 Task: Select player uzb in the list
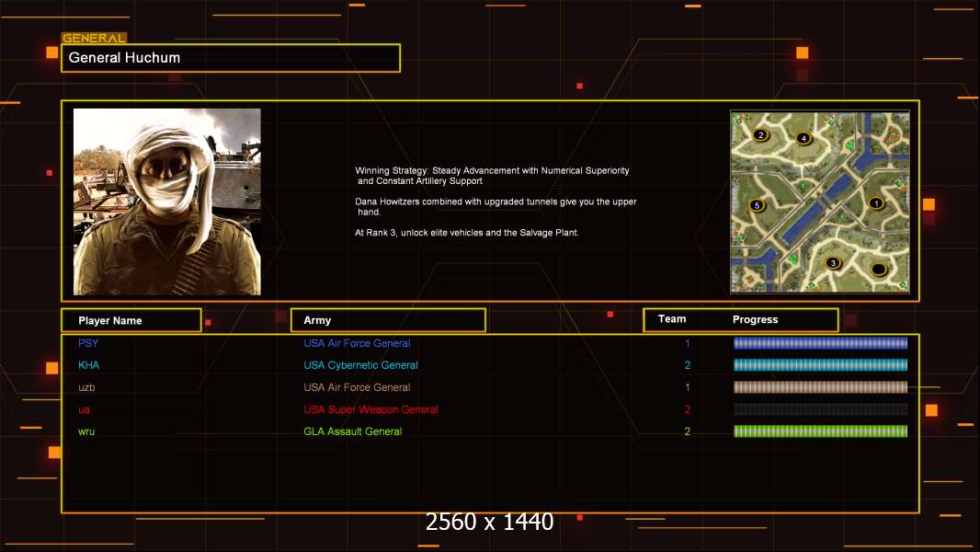pyautogui.click(x=86, y=387)
